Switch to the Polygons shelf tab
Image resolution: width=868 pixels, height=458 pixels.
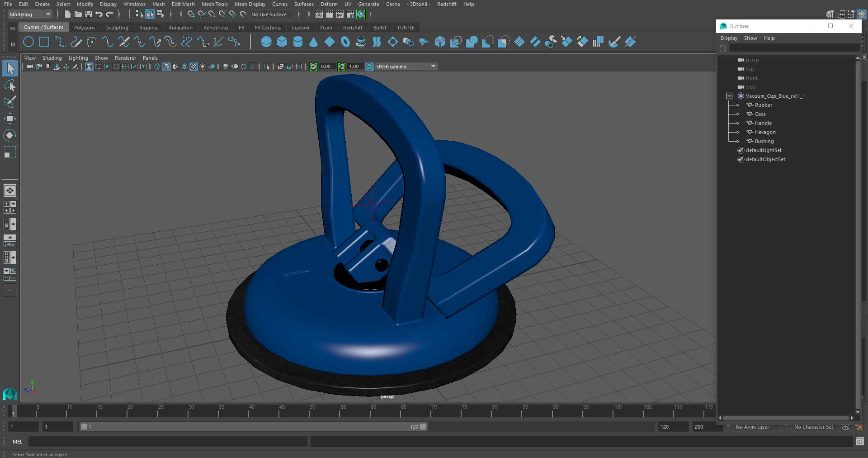[85, 28]
